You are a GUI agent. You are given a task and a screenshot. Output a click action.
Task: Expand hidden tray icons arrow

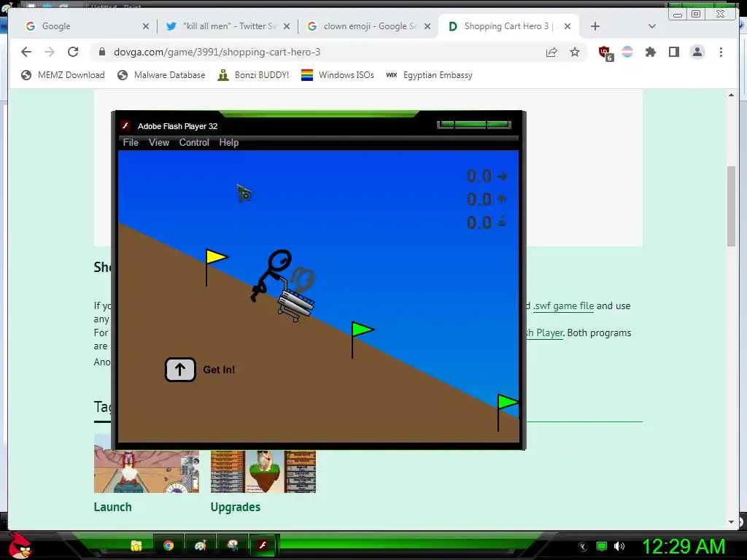[583, 547]
